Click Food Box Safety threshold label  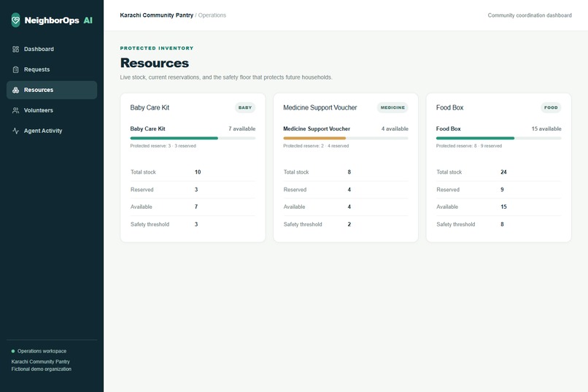coord(456,224)
